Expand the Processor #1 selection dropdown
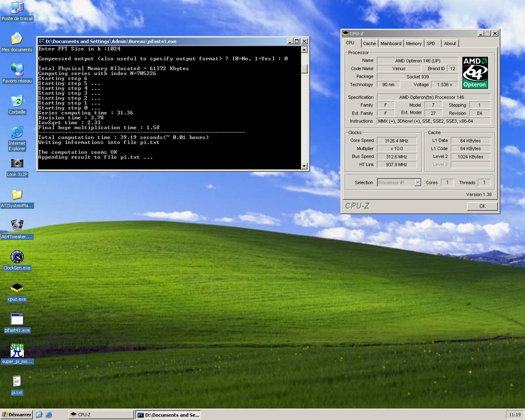The image size is (525, 420). [x=418, y=183]
